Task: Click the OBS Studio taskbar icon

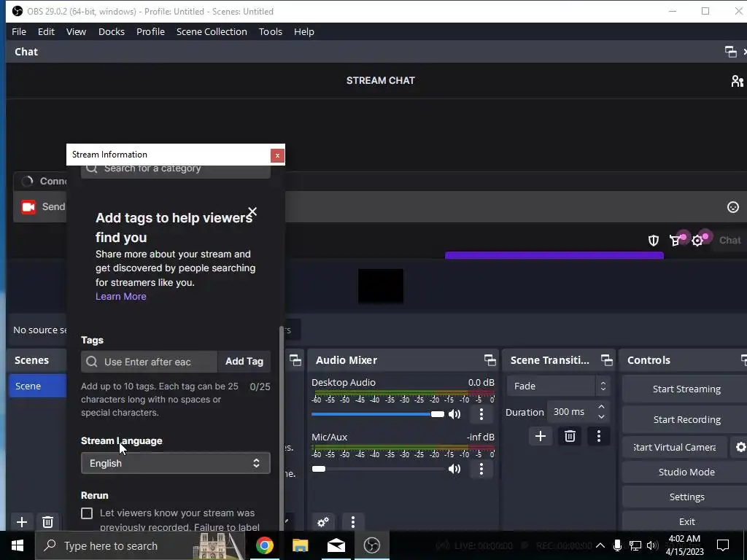Action: pyautogui.click(x=371, y=545)
